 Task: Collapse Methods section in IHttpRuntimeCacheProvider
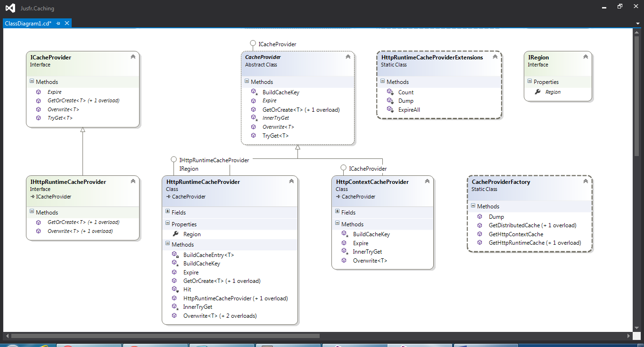point(32,212)
